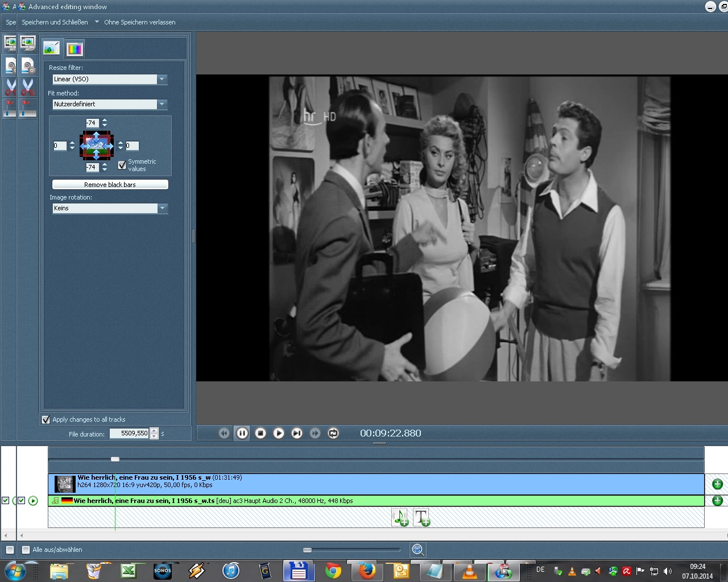
Task: Open the Windows Start menu
Action: 15,571
